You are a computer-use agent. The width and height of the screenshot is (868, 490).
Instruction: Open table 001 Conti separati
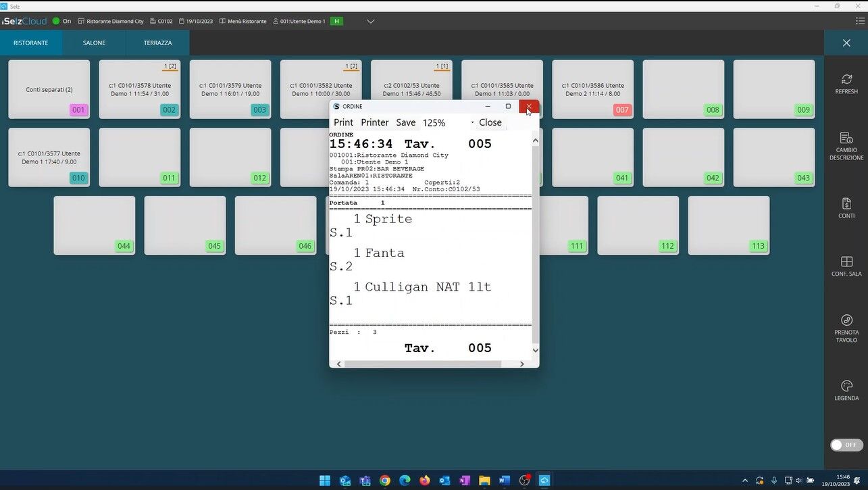tap(48, 89)
